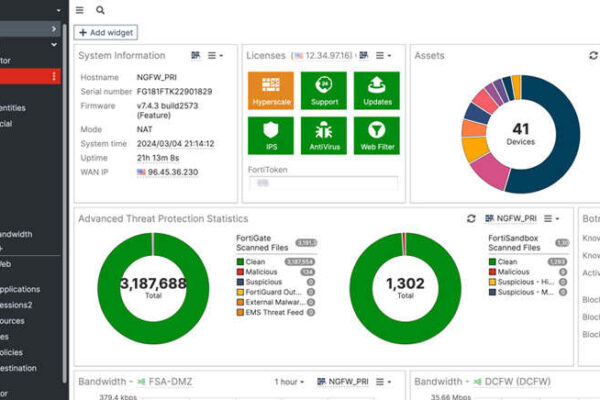Click the search magnifier icon

point(100,10)
